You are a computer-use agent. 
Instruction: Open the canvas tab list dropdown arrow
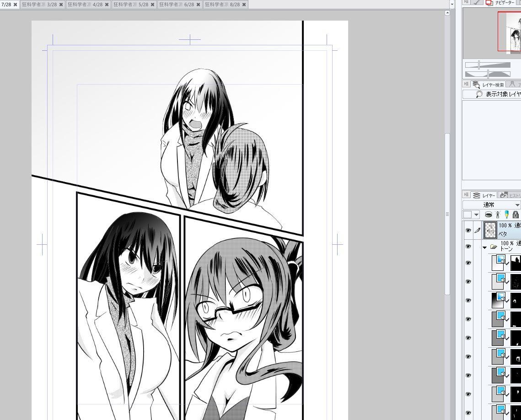452,4
